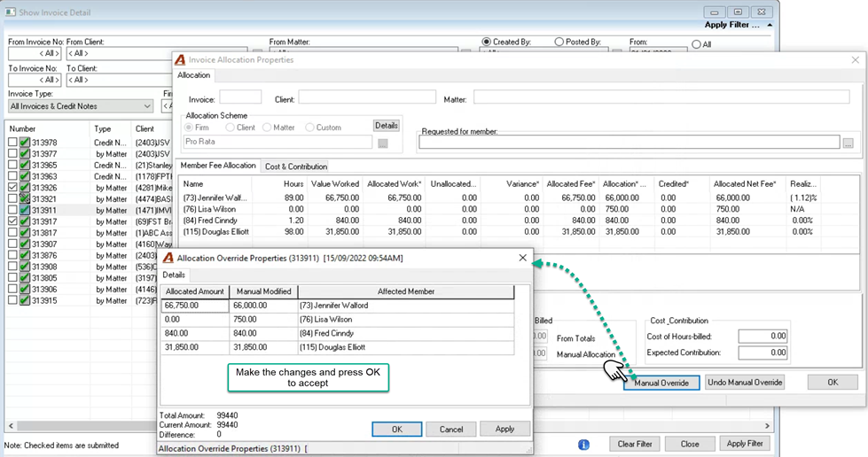868x457 pixels.
Task: Click green check status icon for invoice 313926
Action: (x=24, y=188)
